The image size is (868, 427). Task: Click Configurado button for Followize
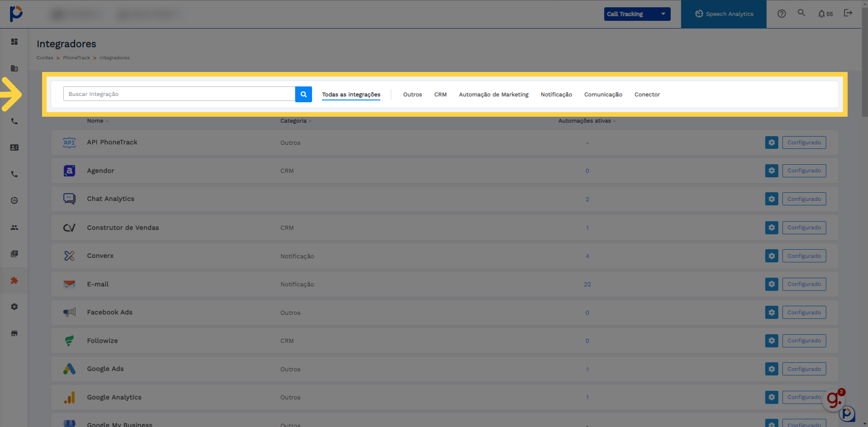pos(804,341)
